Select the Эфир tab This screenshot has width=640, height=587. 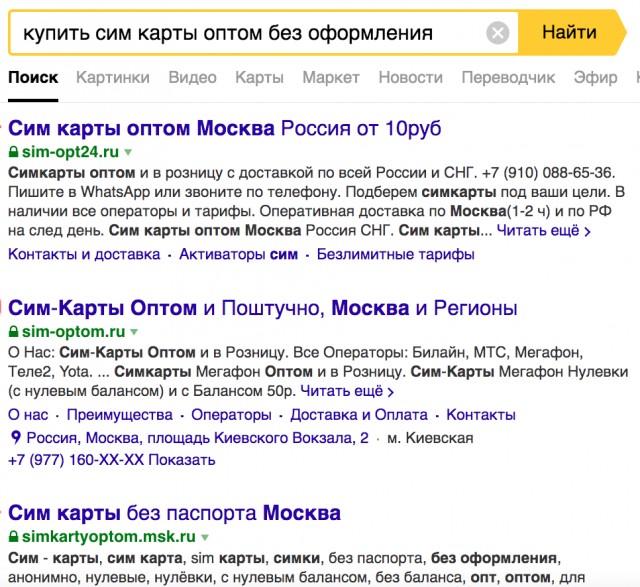click(596, 77)
